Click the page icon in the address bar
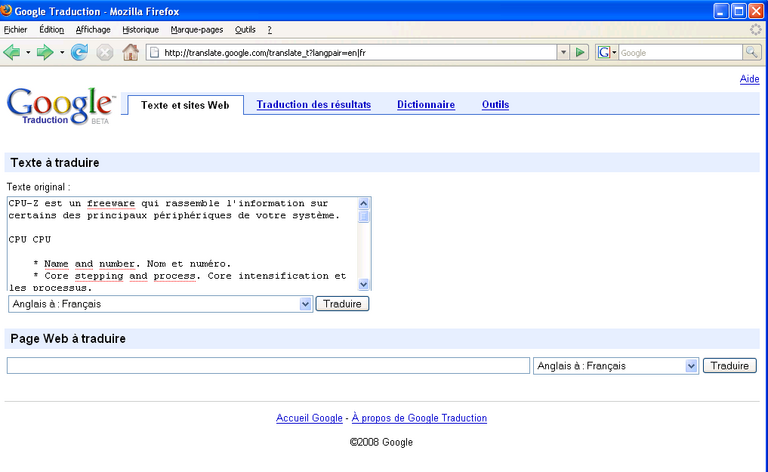768x472 pixels. coord(154,52)
